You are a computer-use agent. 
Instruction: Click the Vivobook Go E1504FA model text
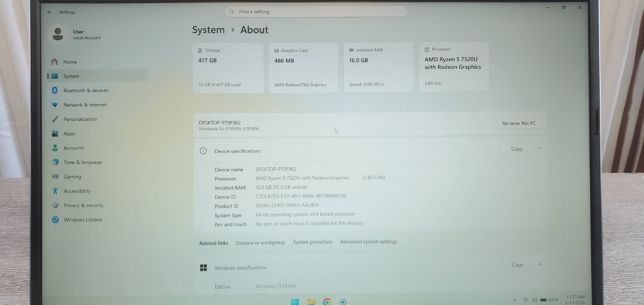coord(229,129)
